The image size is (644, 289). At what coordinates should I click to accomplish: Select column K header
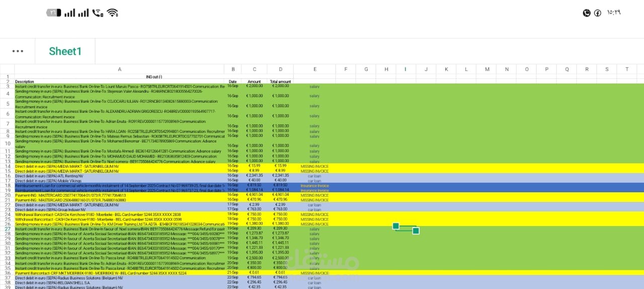(x=446, y=69)
